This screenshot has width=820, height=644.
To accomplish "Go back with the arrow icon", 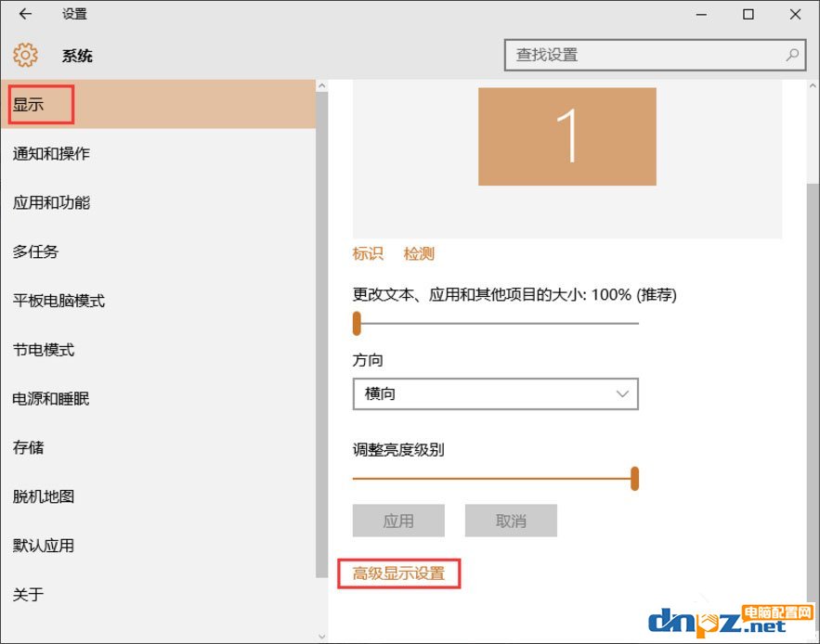I will [x=25, y=14].
